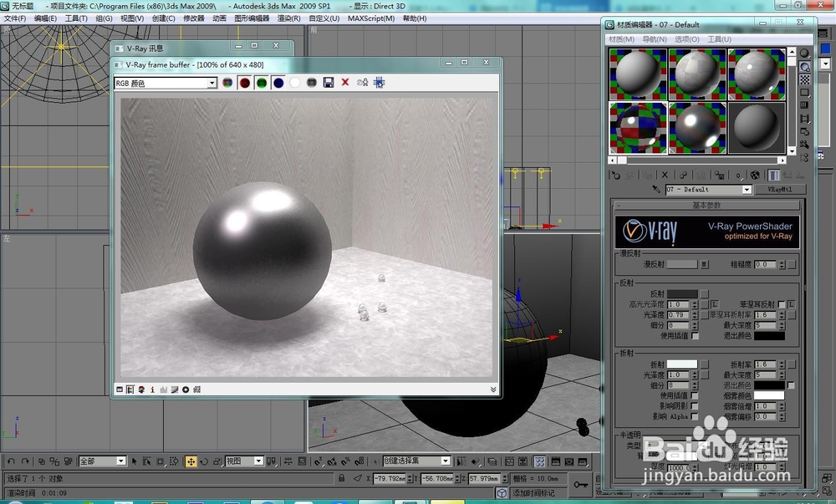Toggle the blue channel in frame buffer

pos(278,83)
